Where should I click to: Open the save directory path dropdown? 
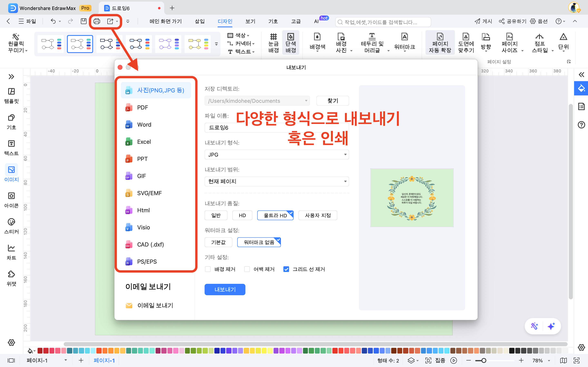tap(306, 101)
